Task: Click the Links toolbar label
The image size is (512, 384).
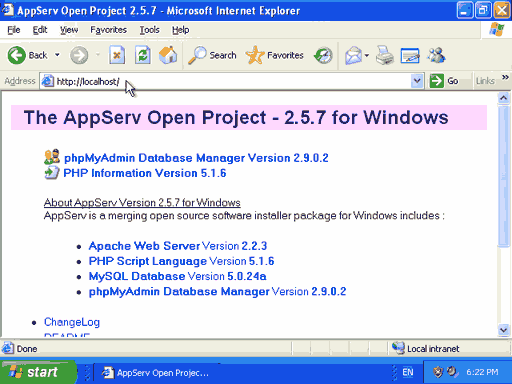Action: pyautogui.click(x=485, y=81)
